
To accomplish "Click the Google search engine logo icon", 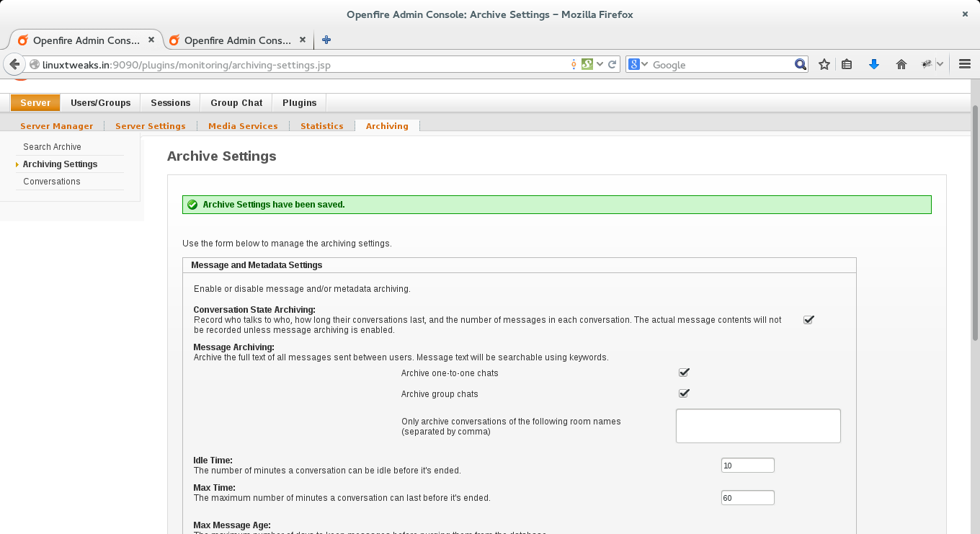I will point(633,64).
